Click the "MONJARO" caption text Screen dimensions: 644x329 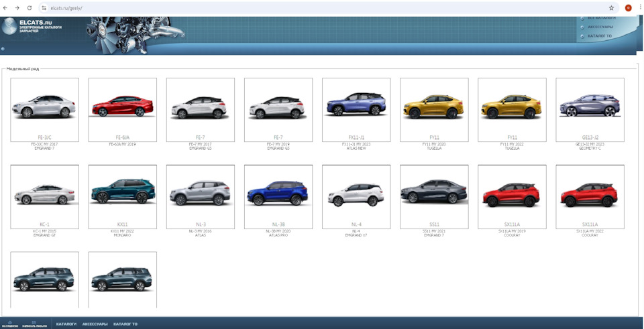122,235
